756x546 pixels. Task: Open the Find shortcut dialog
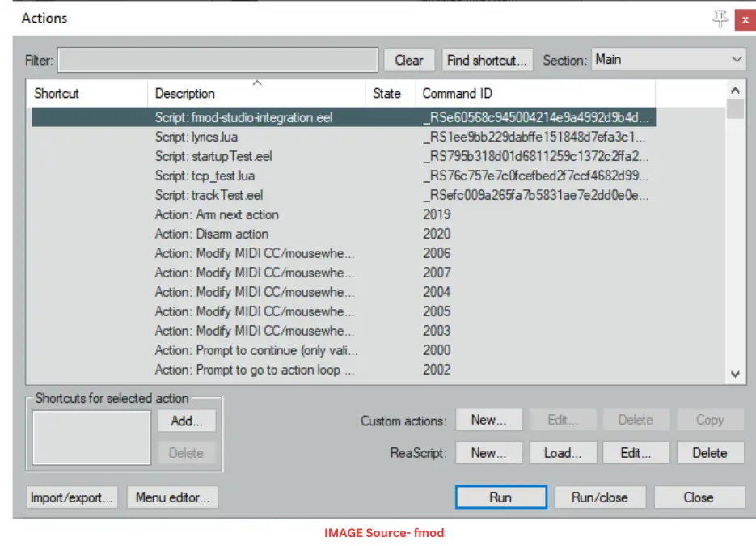[487, 61]
